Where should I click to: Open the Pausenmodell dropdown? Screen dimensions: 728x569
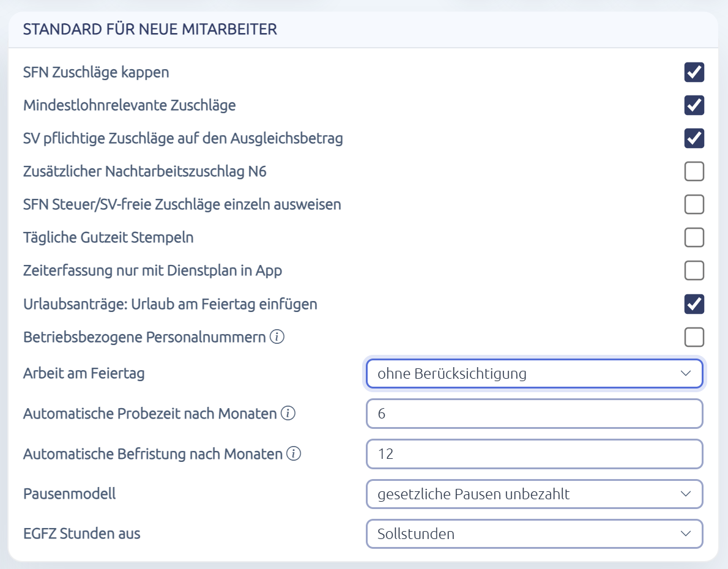535,494
